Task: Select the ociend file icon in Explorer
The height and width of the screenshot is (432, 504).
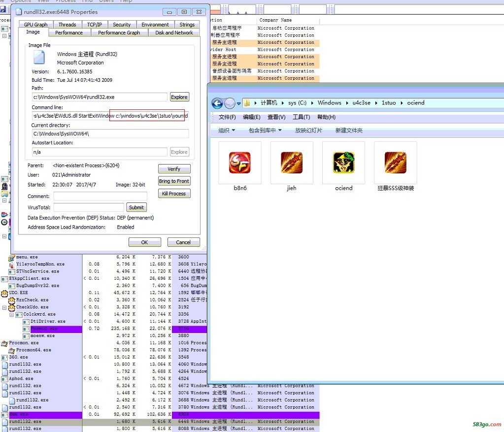Action: tap(343, 163)
